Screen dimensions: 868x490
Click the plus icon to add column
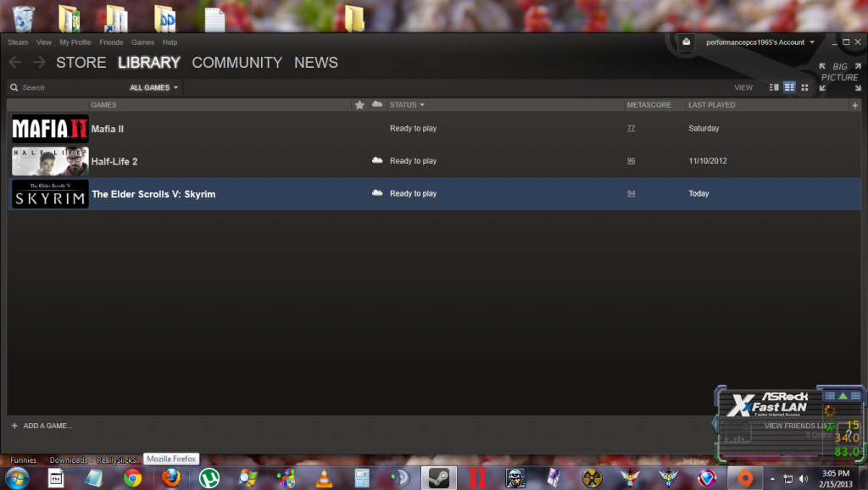pyautogui.click(x=854, y=104)
